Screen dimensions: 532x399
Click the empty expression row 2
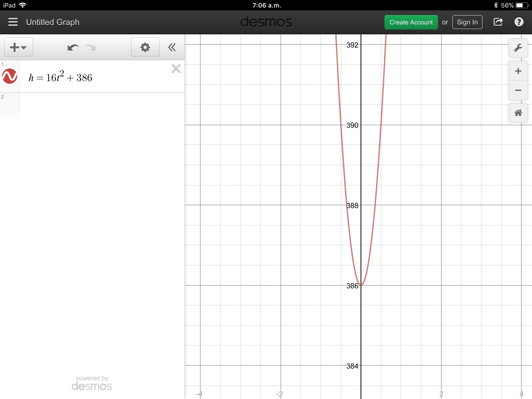click(101, 107)
